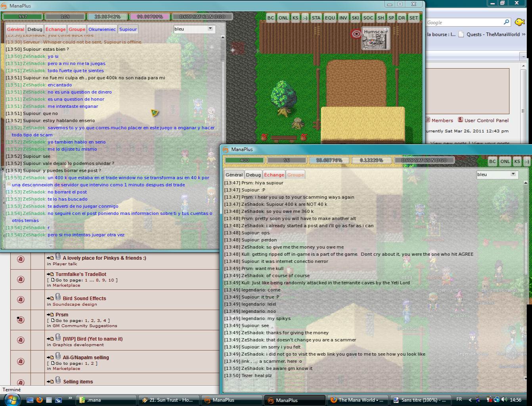Screen dimensions: 532x406
Task: Open the SH shortcut window
Action: pos(381,17)
